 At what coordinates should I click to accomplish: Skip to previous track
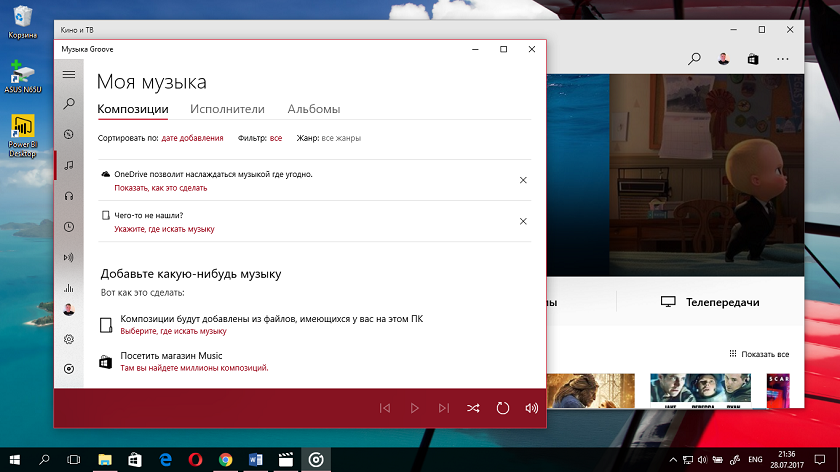(385, 408)
